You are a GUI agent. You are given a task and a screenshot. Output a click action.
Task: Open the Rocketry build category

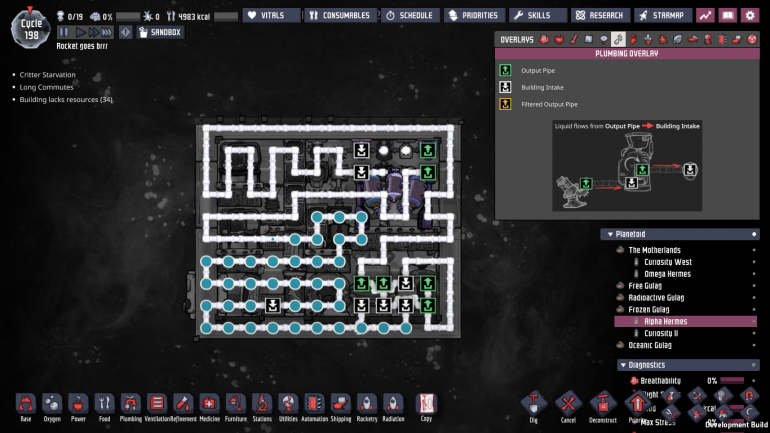367,407
